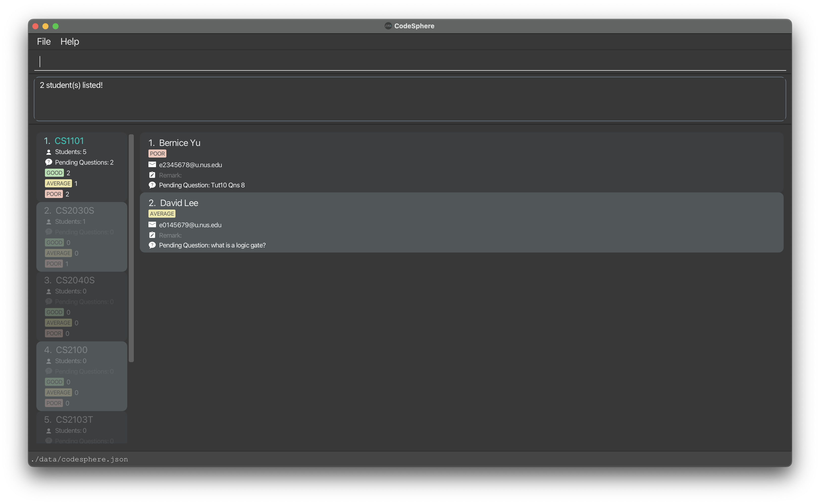Click the email icon beside e0145679@u.nus.edu
This screenshot has width=820, height=504.
tap(152, 224)
